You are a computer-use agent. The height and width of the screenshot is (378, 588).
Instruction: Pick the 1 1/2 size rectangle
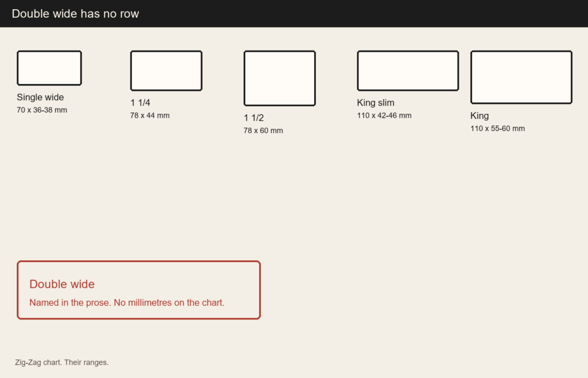280,78
